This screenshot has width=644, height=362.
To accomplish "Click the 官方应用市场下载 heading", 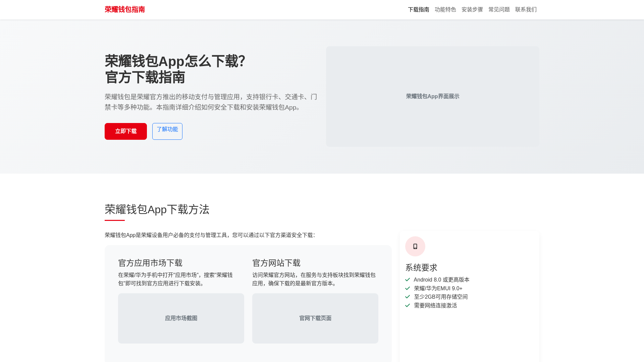I will [x=150, y=263].
